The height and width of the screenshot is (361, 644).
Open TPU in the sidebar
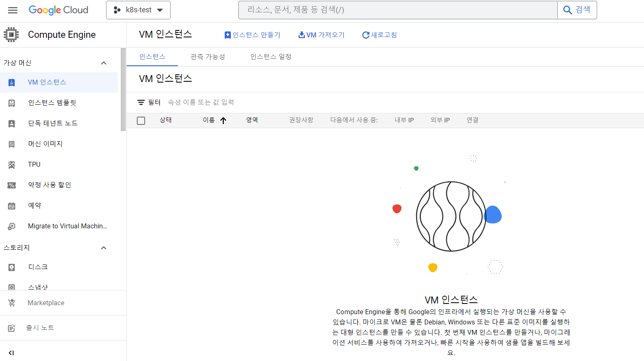click(59, 165)
